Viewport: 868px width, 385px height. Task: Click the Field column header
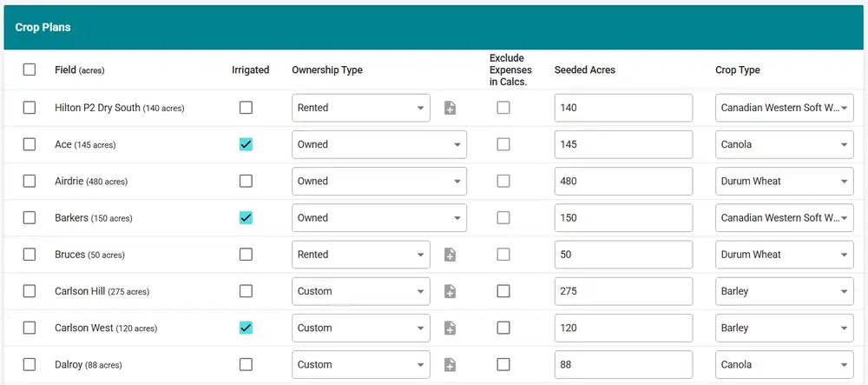point(79,70)
